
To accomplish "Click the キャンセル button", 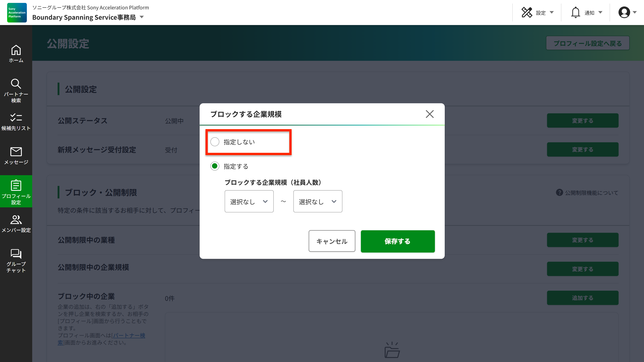I will tap(332, 241).
